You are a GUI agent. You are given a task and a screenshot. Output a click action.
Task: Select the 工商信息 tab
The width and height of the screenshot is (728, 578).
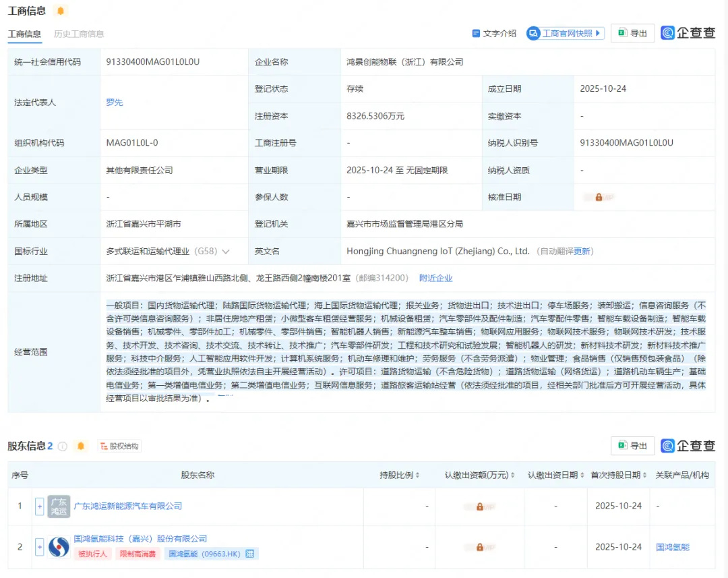24,34
